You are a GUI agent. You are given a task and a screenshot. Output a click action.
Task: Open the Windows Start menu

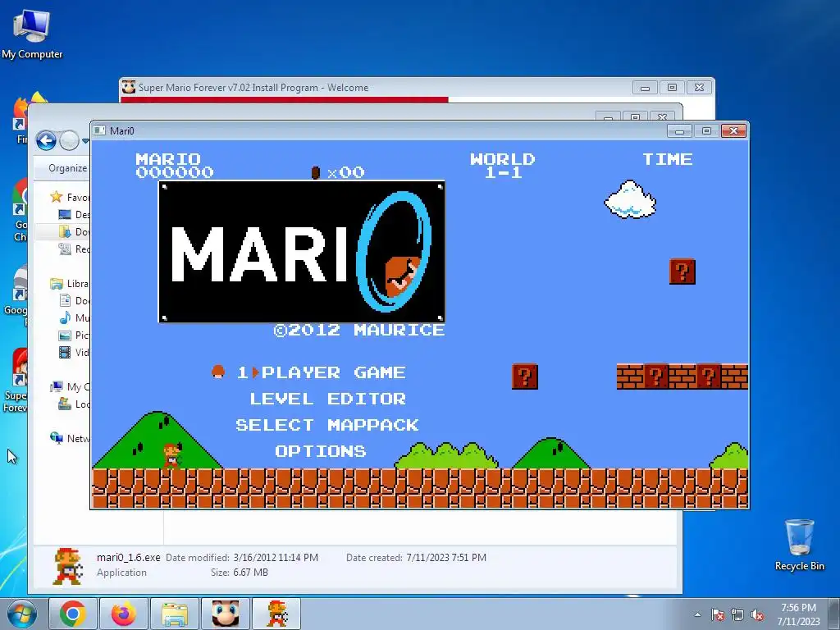tap(21, 614)
